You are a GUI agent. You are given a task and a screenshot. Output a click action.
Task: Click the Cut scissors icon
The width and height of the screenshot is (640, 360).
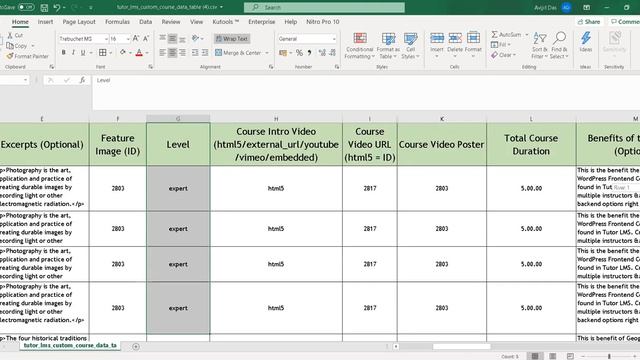click(10, 36)
